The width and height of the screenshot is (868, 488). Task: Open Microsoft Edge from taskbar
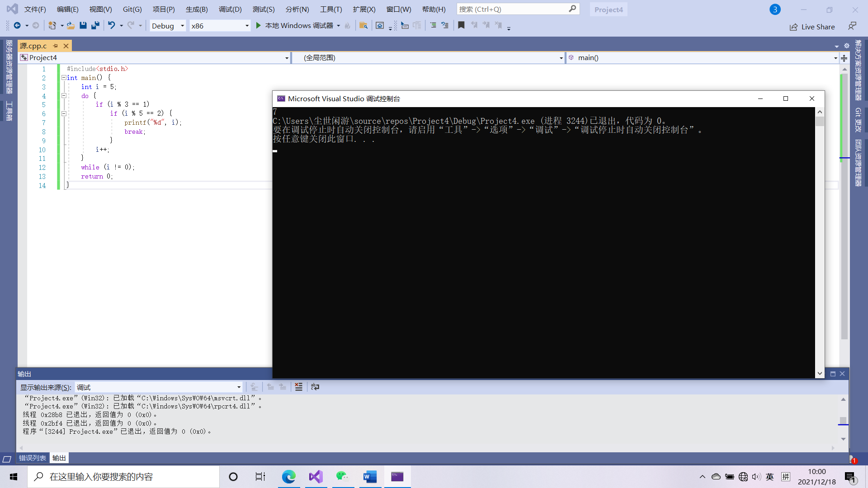tap(288, 477)
